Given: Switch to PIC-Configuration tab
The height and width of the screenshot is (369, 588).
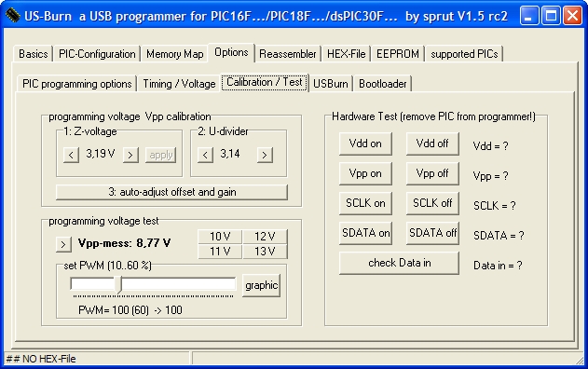Looking at the screenshot, I should tap(97, 54).
